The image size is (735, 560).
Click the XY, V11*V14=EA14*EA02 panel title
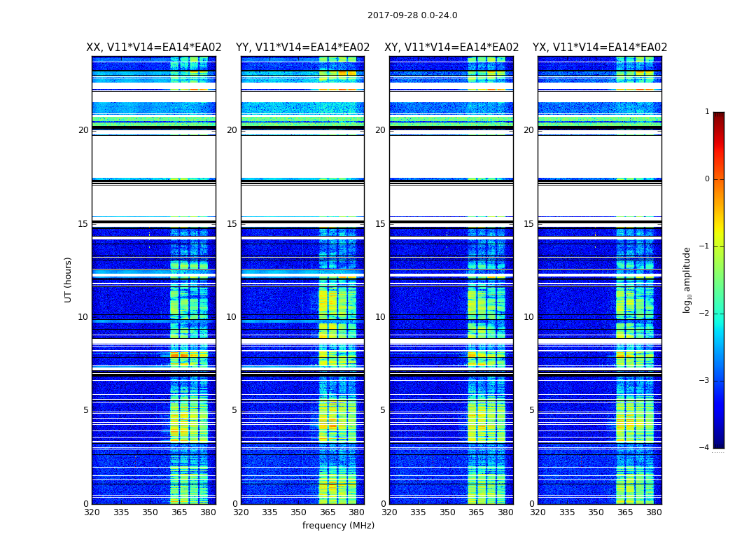coord(451,48)
